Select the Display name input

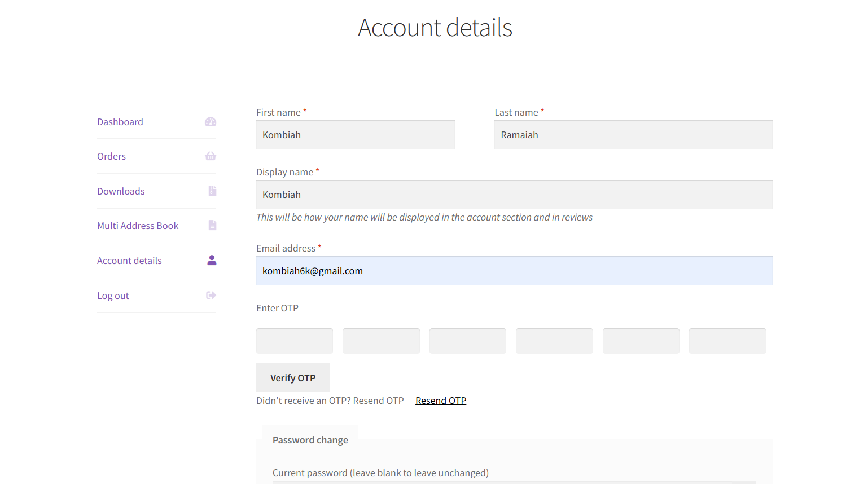click(514, 195)
